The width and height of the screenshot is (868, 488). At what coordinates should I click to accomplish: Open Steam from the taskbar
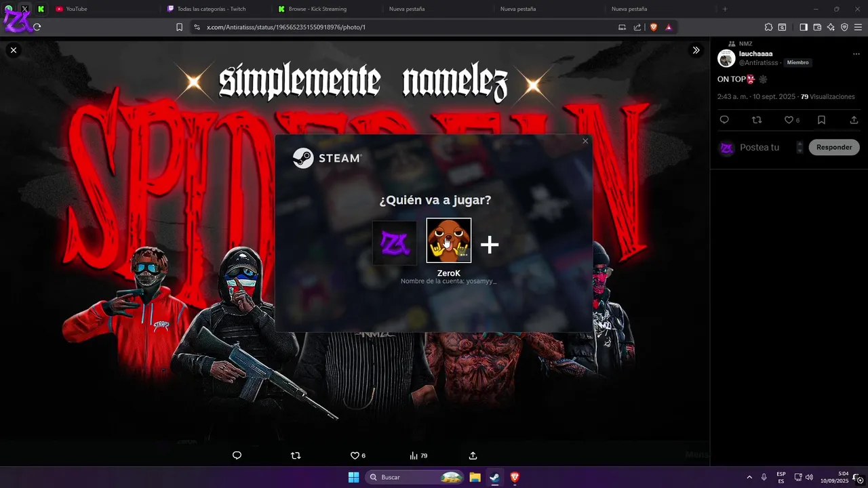tap(494, 477)
